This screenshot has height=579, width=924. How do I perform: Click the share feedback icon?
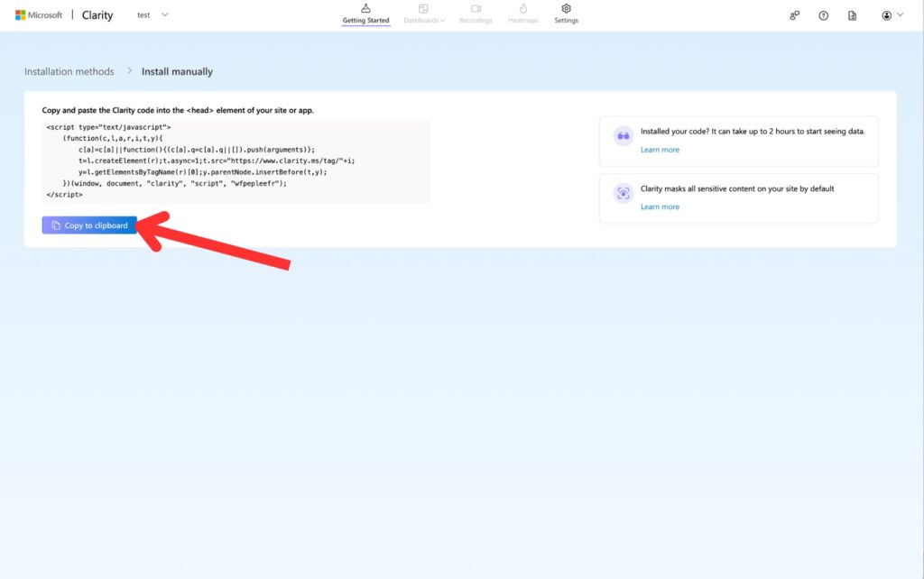793,15
